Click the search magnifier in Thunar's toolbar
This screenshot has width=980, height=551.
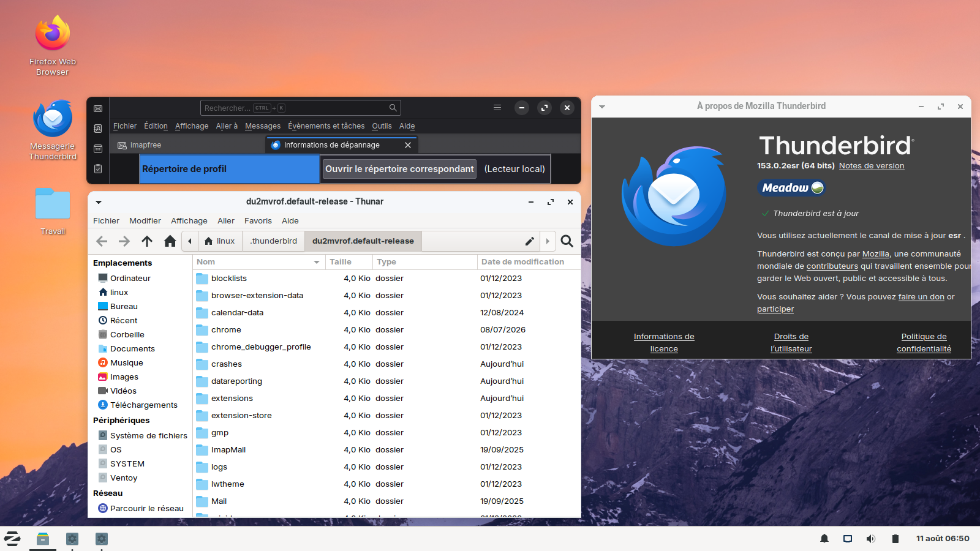pyautogui.click(x=567, y=241)
